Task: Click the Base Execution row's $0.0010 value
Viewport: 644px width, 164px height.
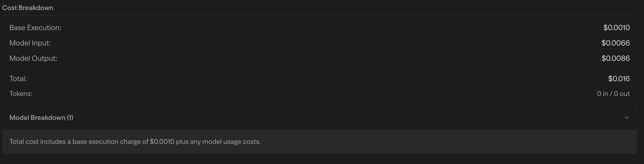Action: (x=616, y=28)
